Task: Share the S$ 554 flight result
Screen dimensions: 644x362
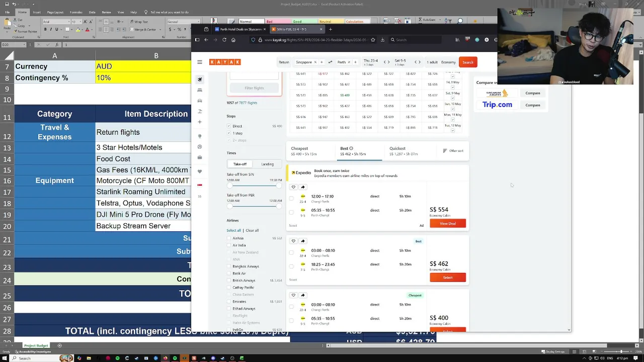Action: click(302, 187)
